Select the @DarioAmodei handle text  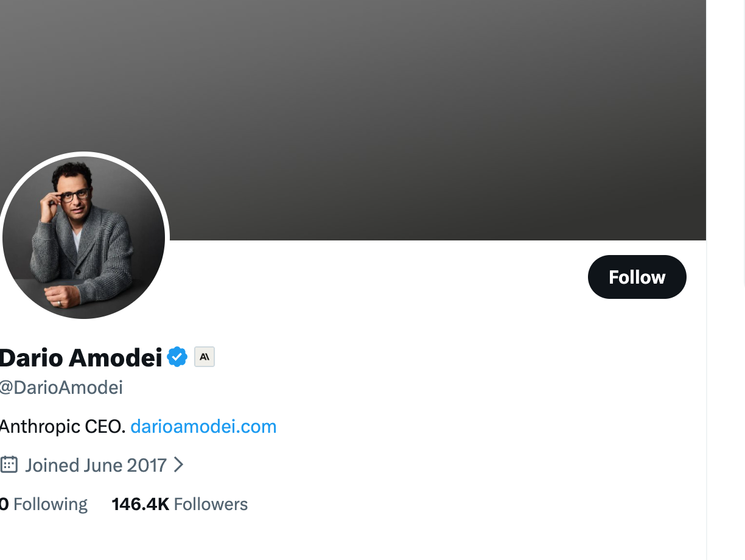pyautogui.click(x=61, y=387)
